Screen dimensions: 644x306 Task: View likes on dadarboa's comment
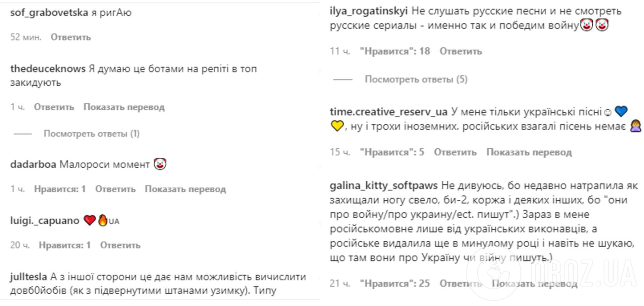60,189
